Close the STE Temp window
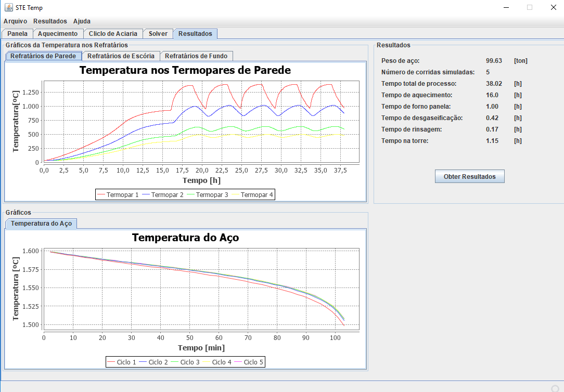The height and width of the screenshot is (392, 564). click(x=553, y=7)
